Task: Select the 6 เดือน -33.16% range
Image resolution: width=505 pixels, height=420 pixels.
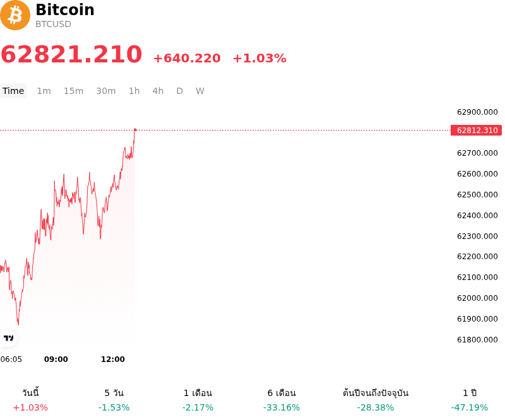Action: [282, 400]
